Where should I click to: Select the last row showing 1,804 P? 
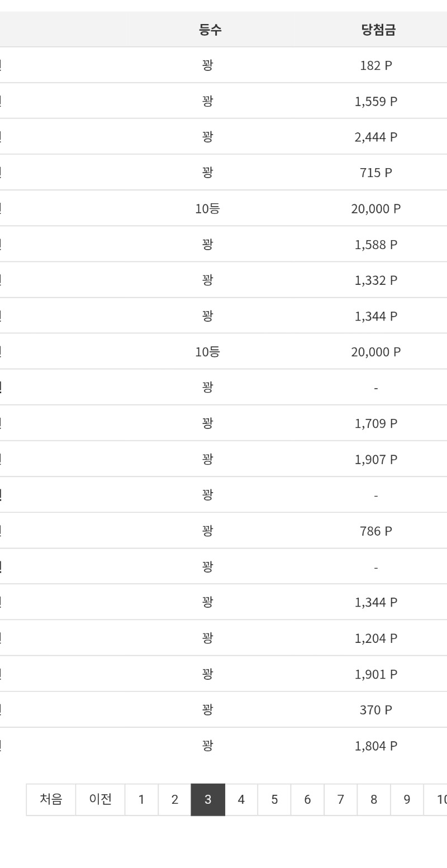click(x=376, y=745)
